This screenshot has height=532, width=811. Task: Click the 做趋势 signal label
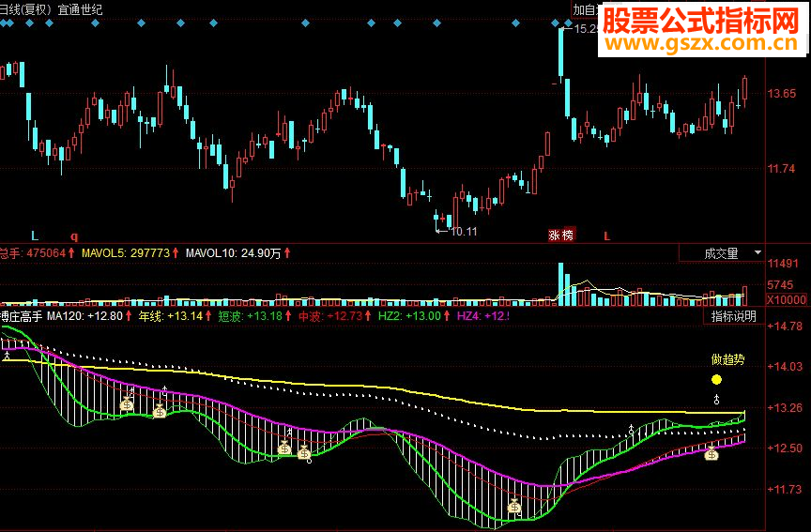pyautogui.click(x=727, y=359)
